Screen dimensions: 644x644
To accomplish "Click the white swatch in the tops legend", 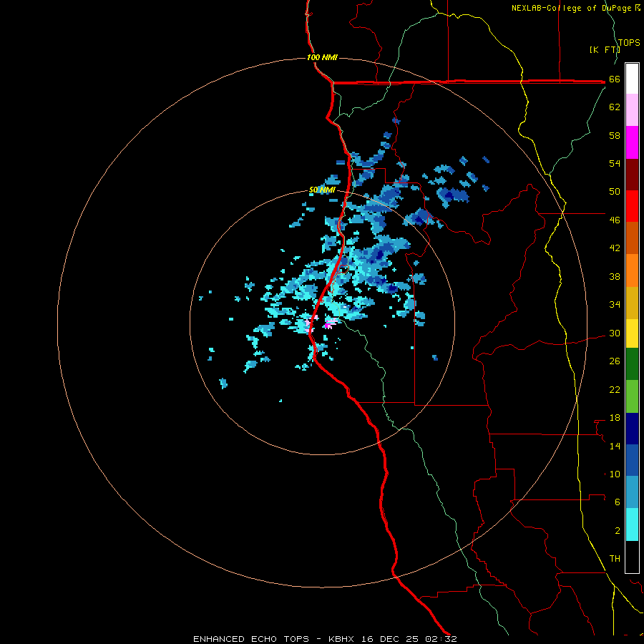I will pos(632,79).
